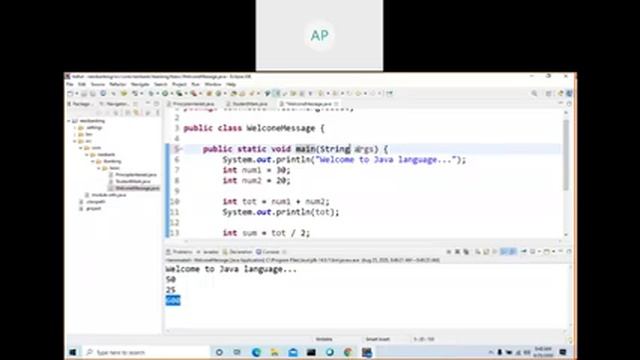The height and width of the screenshot is (360, 640).
Task: Click the 'System.out.println(tot);' line
Action: (281, 212)
